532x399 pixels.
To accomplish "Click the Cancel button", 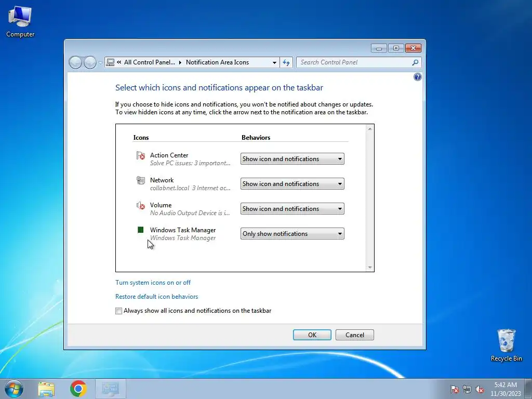I will coord(354,335).
